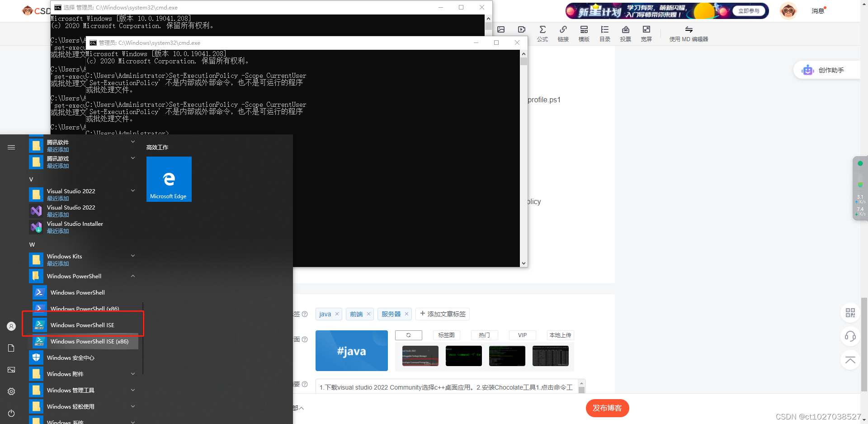Open Documents from Start menu rail

[11, 348]
